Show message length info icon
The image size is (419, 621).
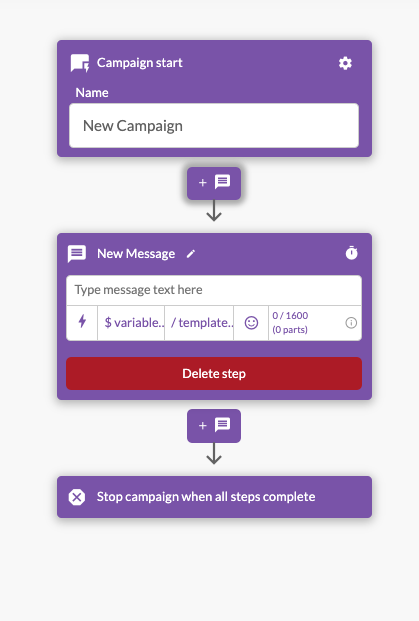coord(351,323)
